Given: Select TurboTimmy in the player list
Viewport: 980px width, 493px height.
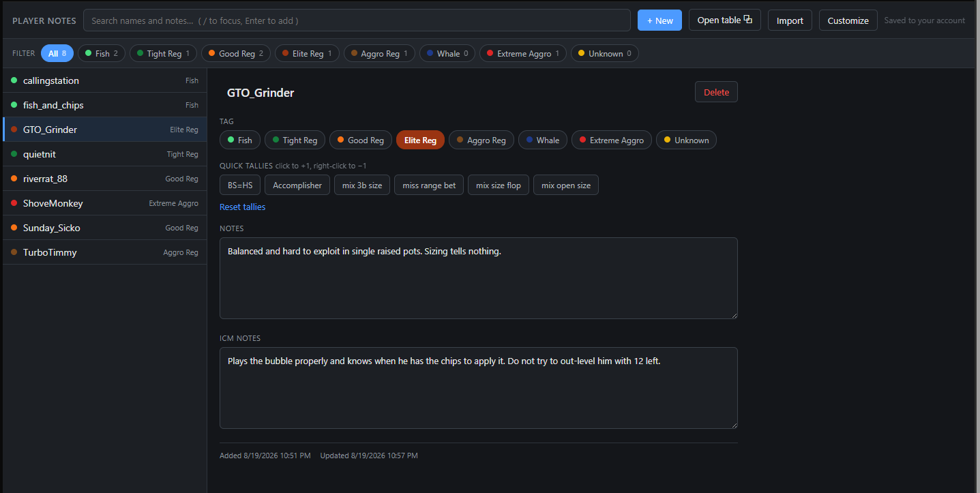Looking at the screenshot, I should click(x=104, y=252).
